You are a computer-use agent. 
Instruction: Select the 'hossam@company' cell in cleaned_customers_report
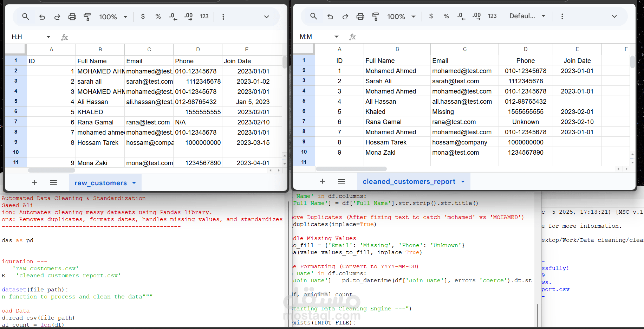click(464, 142)
